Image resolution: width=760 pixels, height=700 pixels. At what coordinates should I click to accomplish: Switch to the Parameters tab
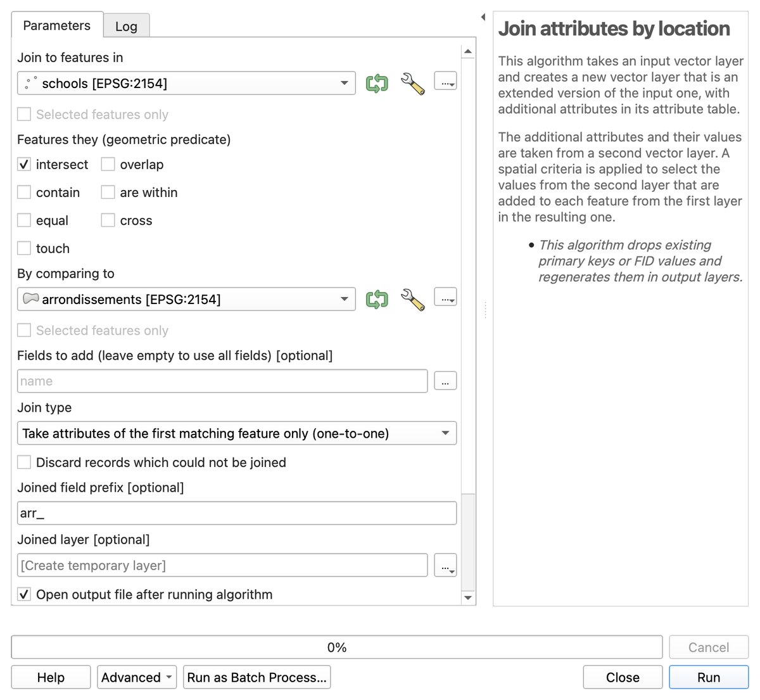coord(57,25)
